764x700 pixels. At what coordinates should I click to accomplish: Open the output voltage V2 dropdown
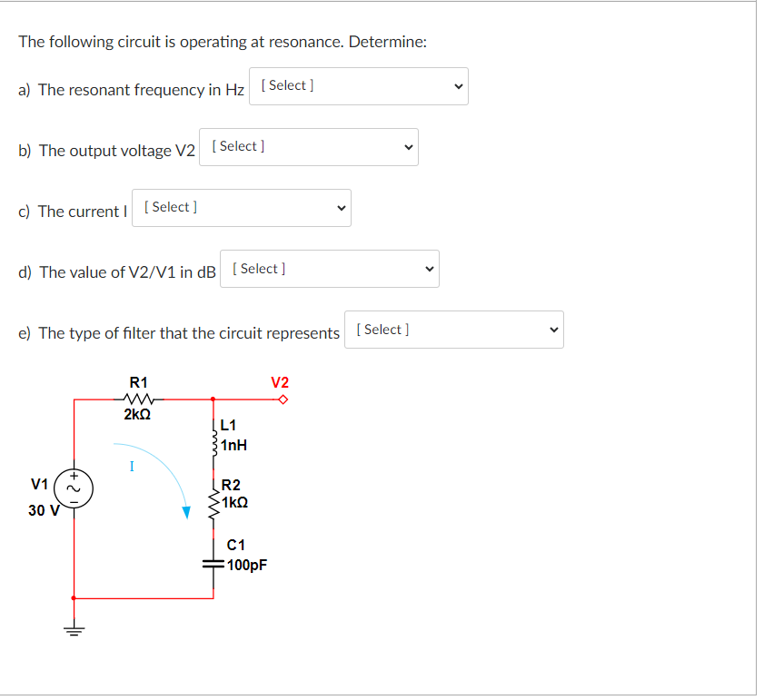[x=308, y=146]
